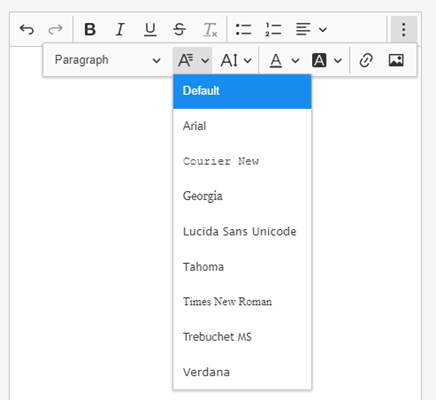Image resolution: width=436 pixels, height=400 pixels.
Task: Apply strikethrough formatting
Action: (x=180, y=29)
